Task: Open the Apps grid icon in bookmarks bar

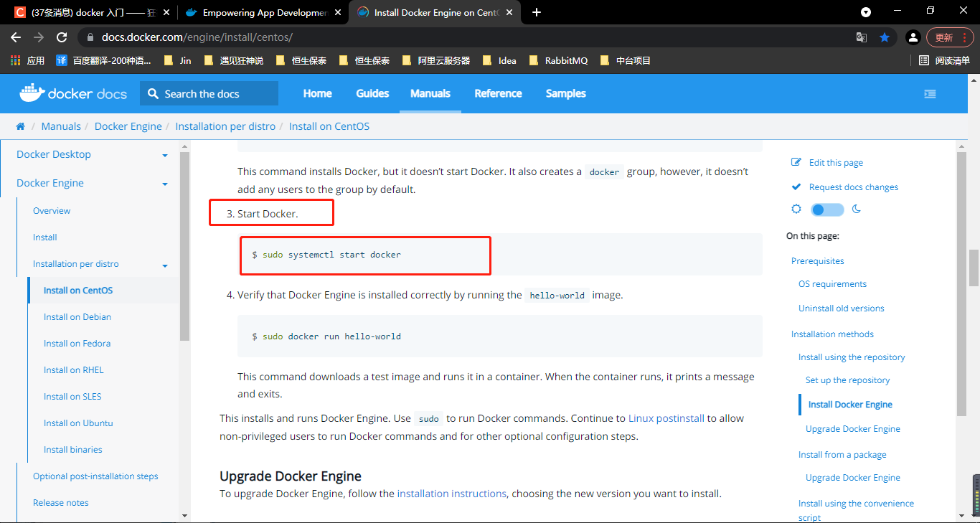Action: [15, 60]
